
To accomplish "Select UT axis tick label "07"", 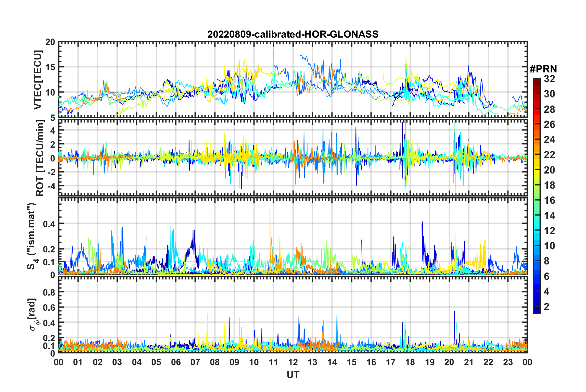I will 195,362.
